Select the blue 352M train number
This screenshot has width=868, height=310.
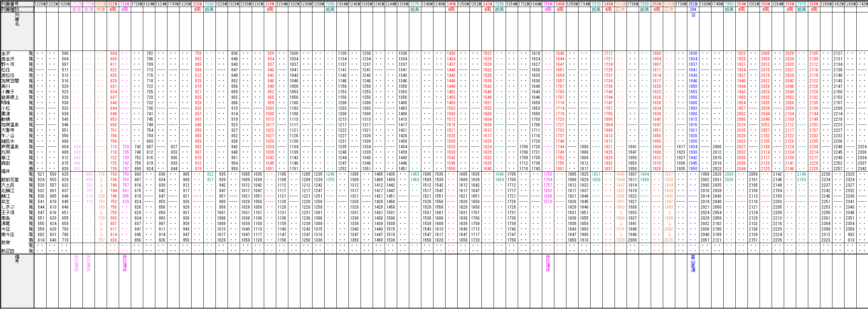693,4
